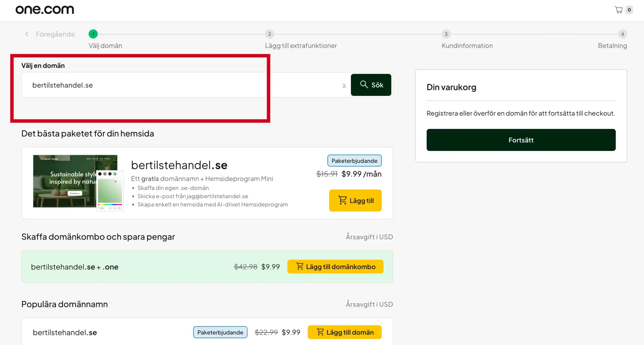Viewport: 644px width, 345px height.
Task: Click Lägg till domän for bertilstehandel.se
Action: point(344,332)
